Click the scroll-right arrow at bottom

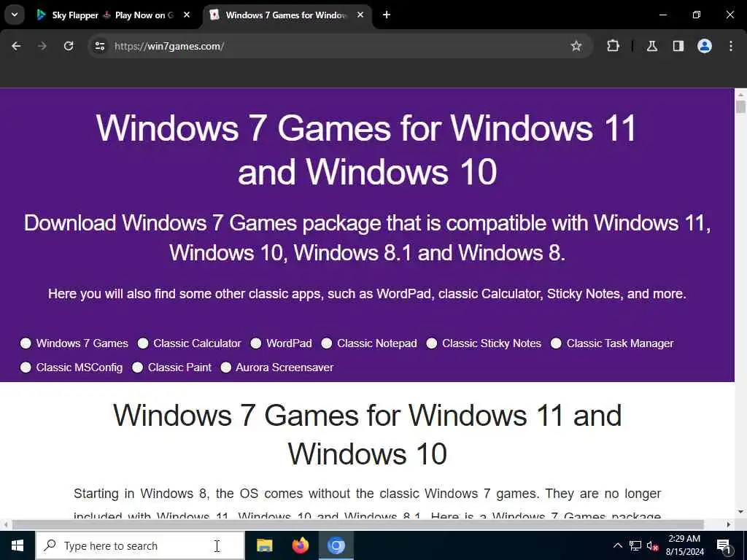click(729, 524)
